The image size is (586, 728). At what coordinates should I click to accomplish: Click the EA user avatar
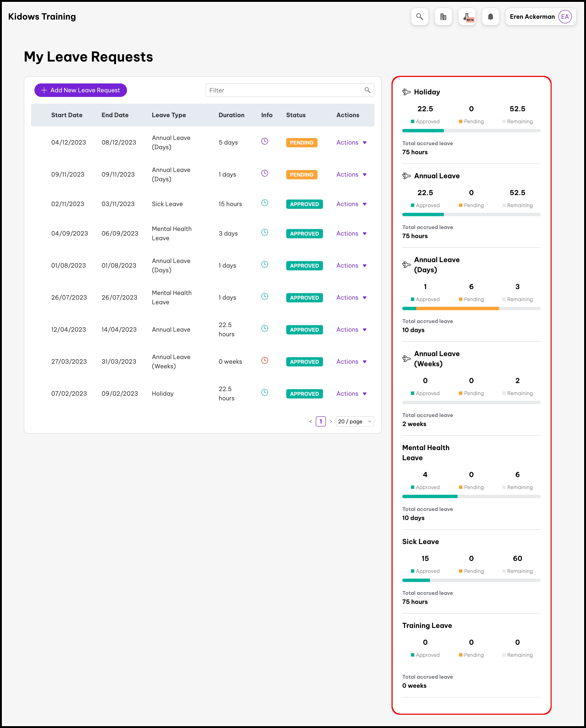pos(565,17)
